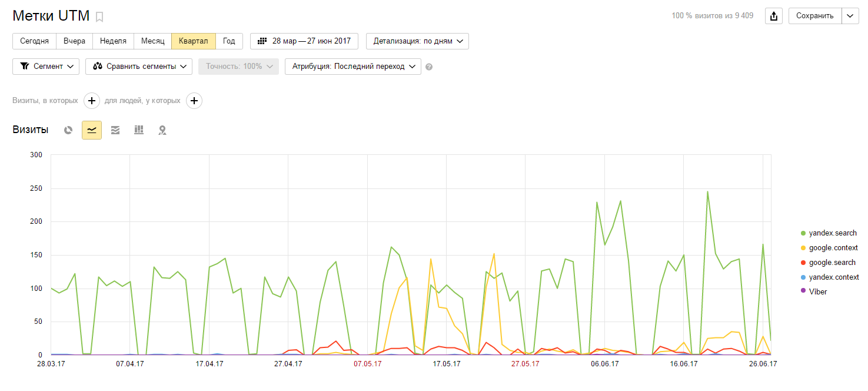868x391 pixels.
Task: Choose the Год period
Action: tap(229, 41)
